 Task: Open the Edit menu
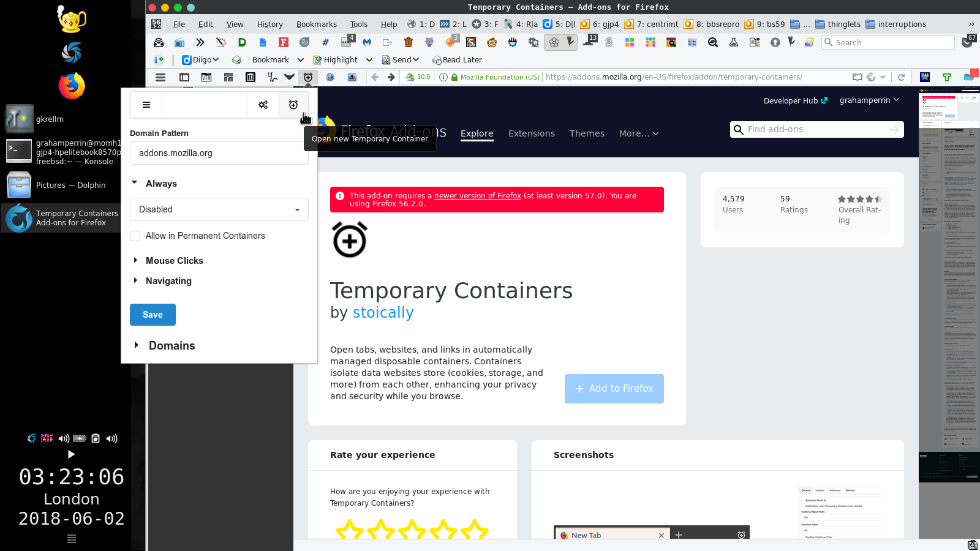[205, 24]
